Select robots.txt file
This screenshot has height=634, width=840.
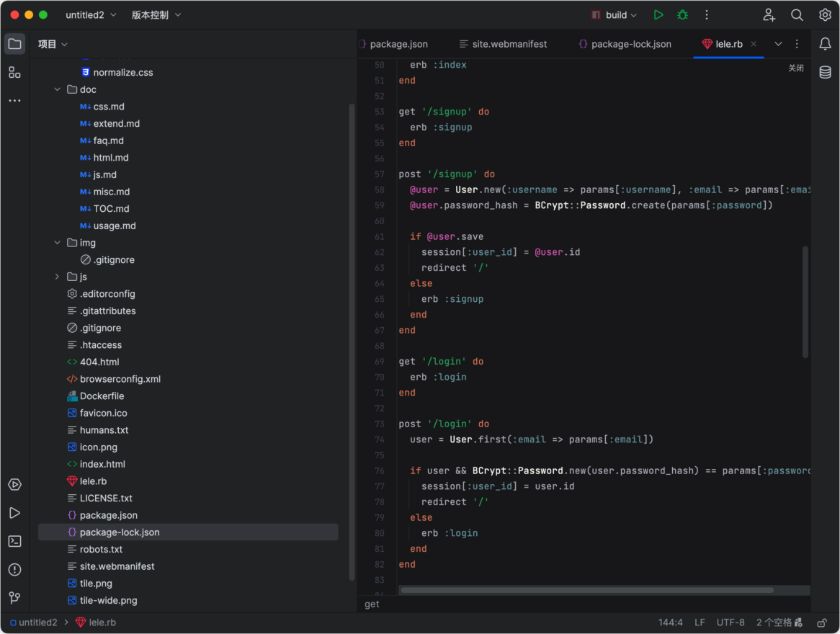94,549
